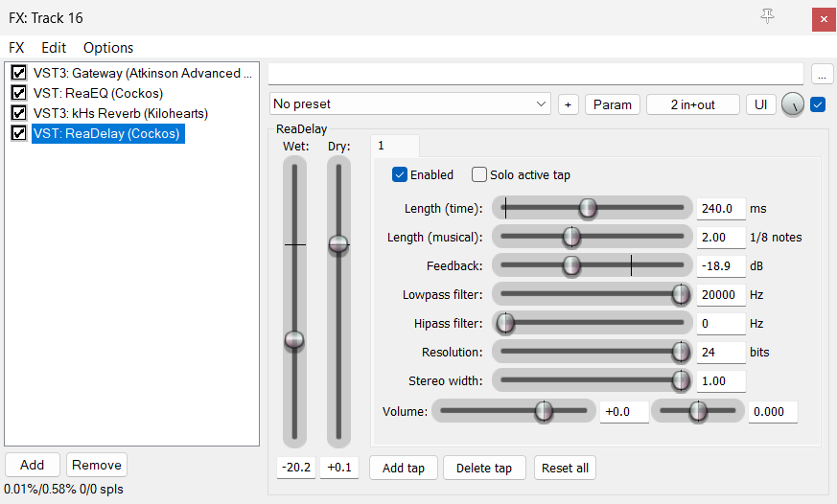This screenshot has height=504, width=837.
Task: Adjust the wet/dry mix knob
Action: click(793, 104)
